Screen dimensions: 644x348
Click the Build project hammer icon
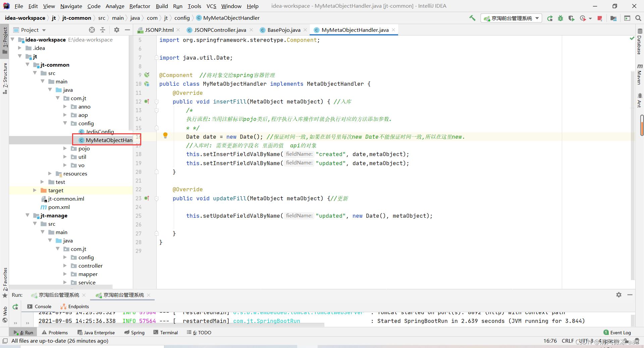coord(472,18)
